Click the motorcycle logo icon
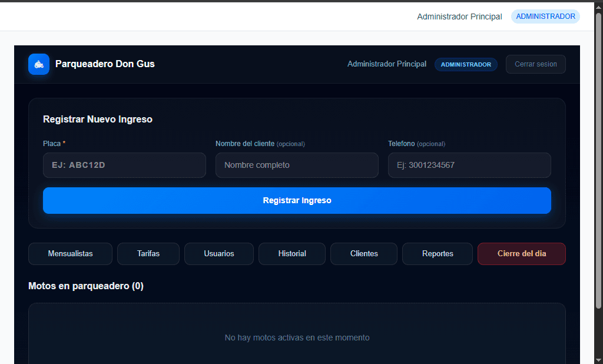 [38, 64]
